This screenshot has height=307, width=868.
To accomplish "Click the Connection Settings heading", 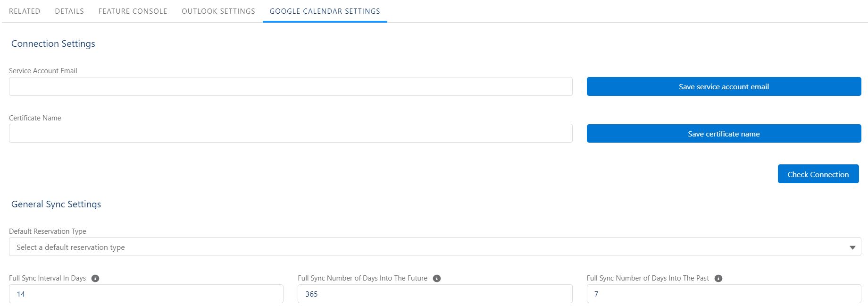I will point(53,44).
